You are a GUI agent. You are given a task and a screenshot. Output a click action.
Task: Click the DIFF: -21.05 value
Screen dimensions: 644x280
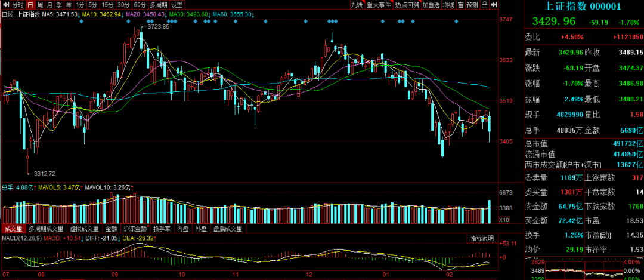click(x=103, y=238)
